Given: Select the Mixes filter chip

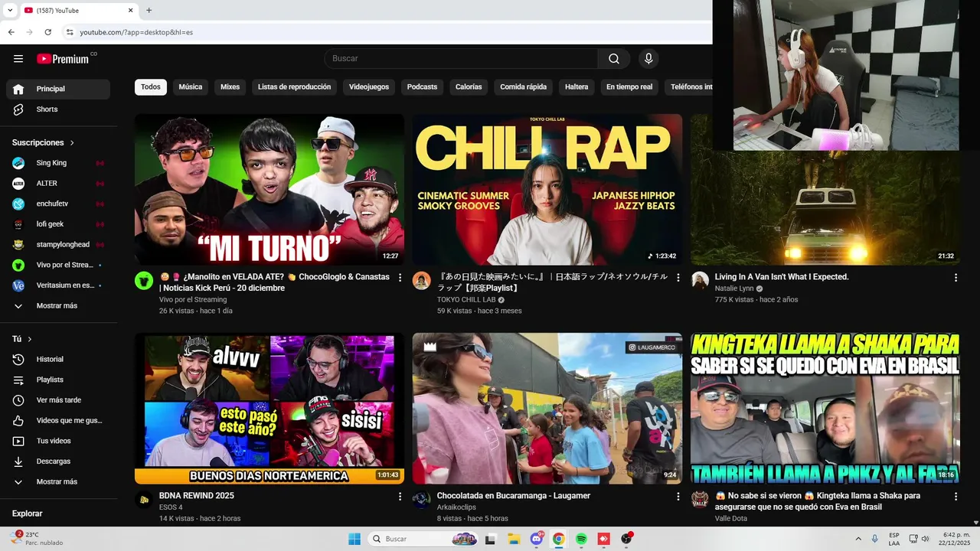Looking at the screenshot, I should (x=230, y=87).
